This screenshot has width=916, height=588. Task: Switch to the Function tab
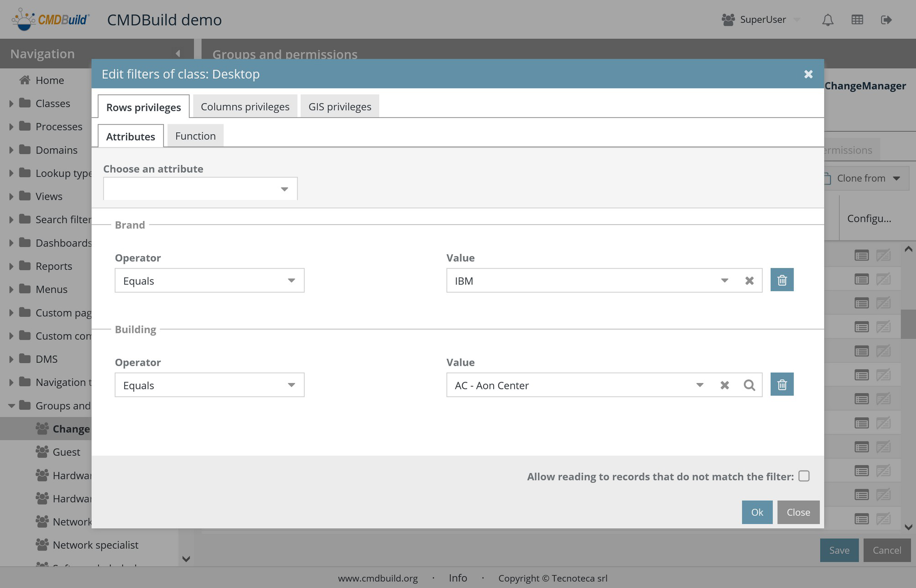click(195, 136)
